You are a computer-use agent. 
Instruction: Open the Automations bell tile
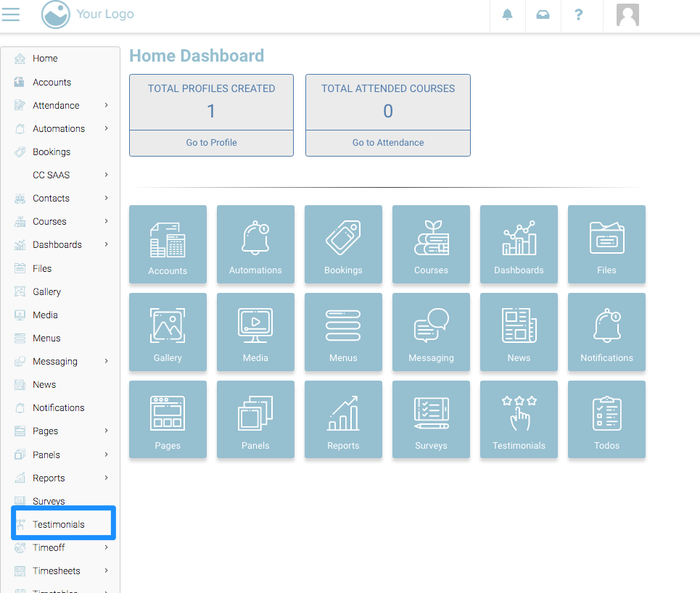255,244
